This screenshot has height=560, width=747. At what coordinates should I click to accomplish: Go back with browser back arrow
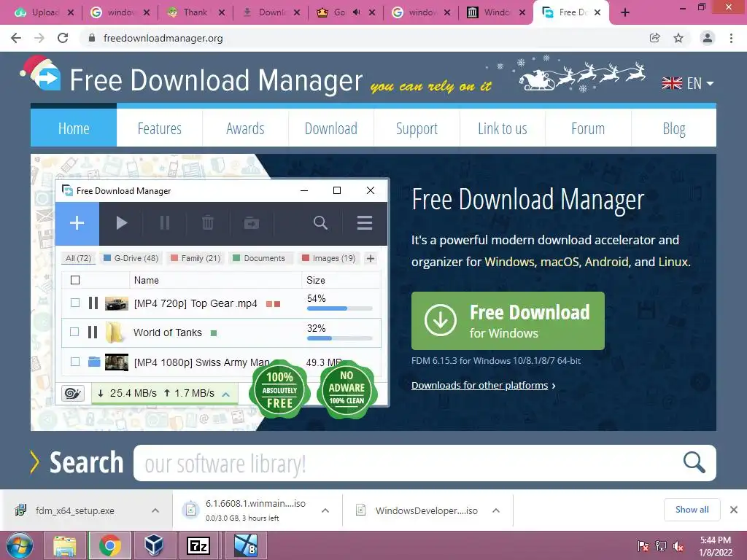point(16,38)
